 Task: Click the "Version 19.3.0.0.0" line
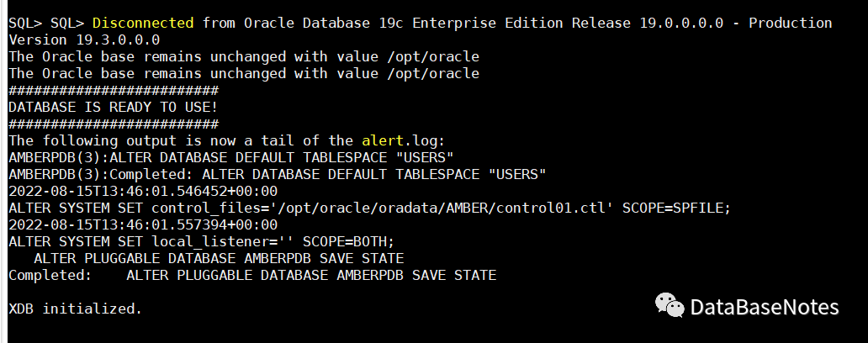click(x=84, y=40)
